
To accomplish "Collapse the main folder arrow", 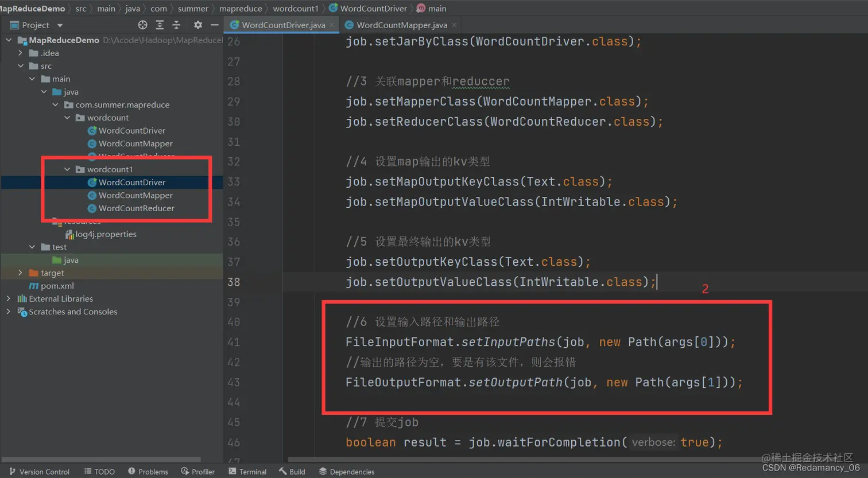I will point(32,79).
